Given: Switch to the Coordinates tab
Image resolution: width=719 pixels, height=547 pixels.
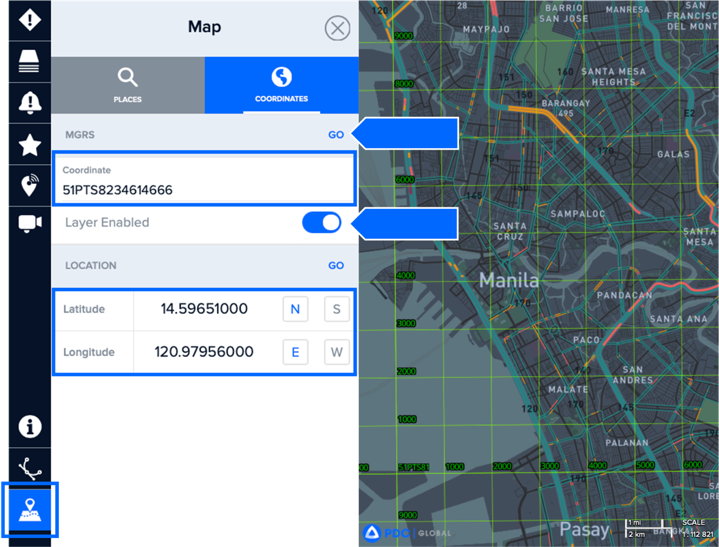Looking at the screenshot, I should pos(282,85).
